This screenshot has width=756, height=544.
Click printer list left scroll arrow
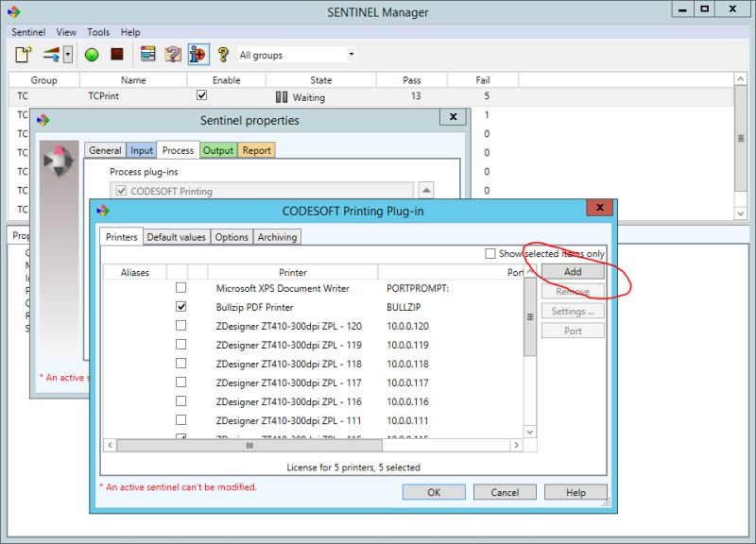pyautogui.click(x=110, y=445)
